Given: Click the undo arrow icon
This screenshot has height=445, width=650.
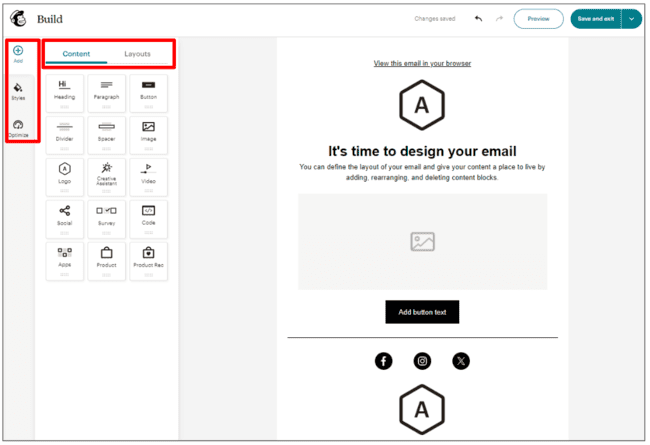Looking at the screenshot, I should (x=478, y=19).
